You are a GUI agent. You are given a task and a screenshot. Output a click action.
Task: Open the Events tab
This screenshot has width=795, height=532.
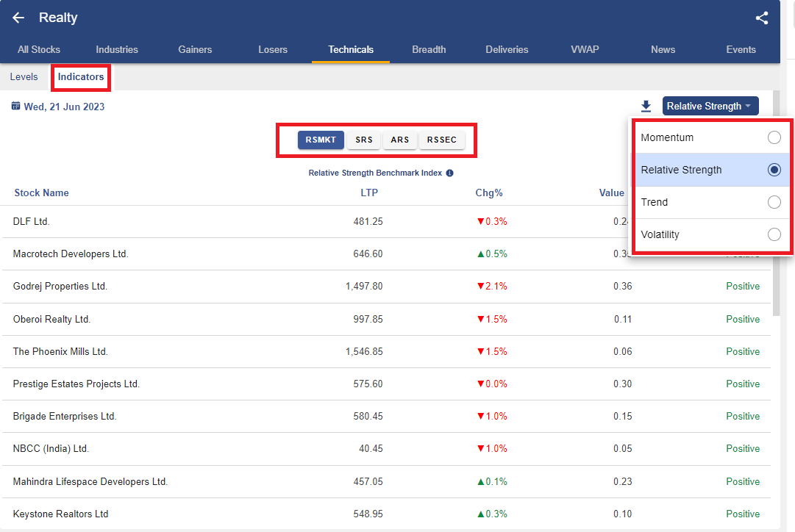click(741, 50)
